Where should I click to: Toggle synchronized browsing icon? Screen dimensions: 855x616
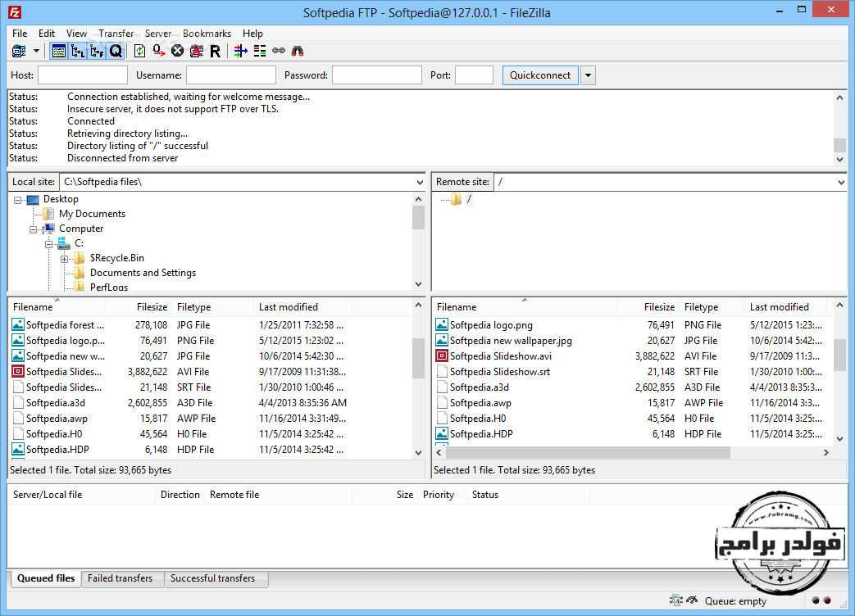(279, 52)
